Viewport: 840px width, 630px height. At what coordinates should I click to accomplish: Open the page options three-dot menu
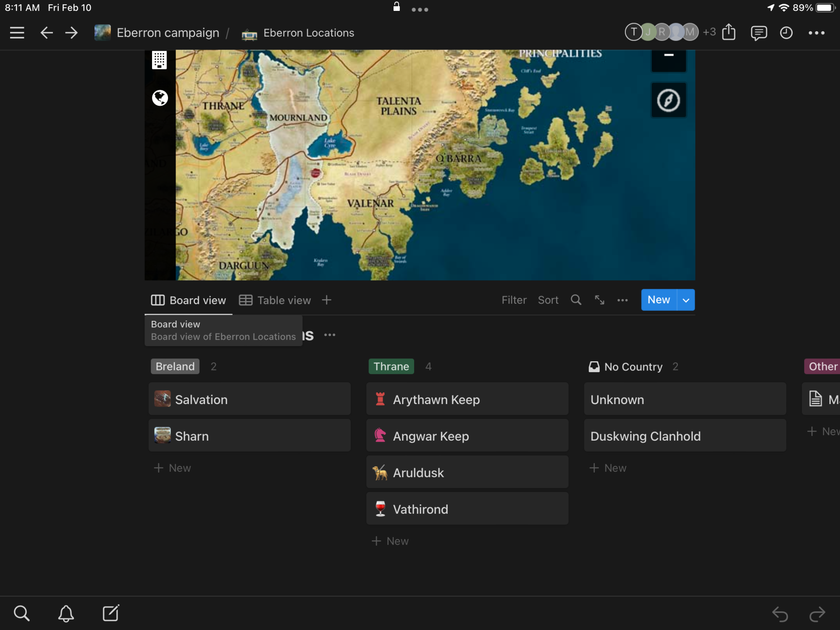[816, 33]
